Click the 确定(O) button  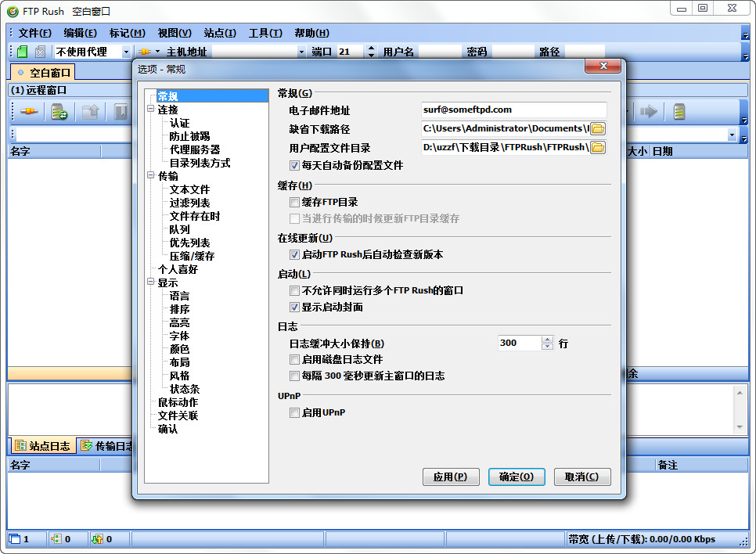pos(517,477)
